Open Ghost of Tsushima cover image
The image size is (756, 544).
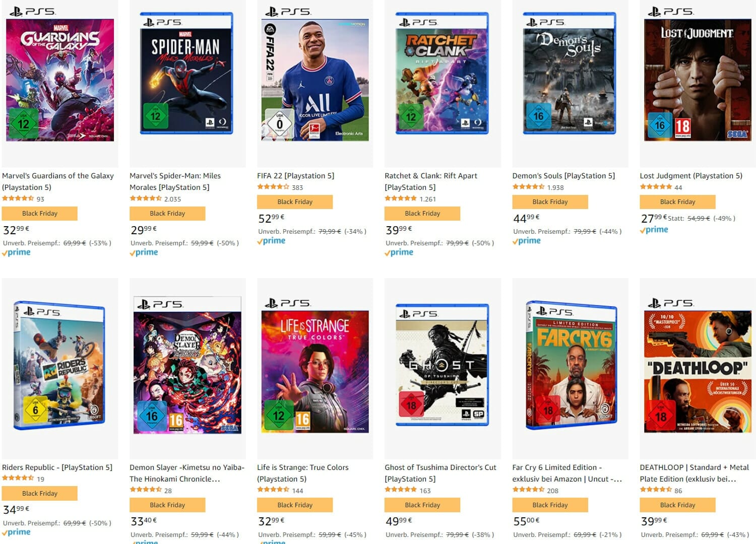[x=443, y=365]
